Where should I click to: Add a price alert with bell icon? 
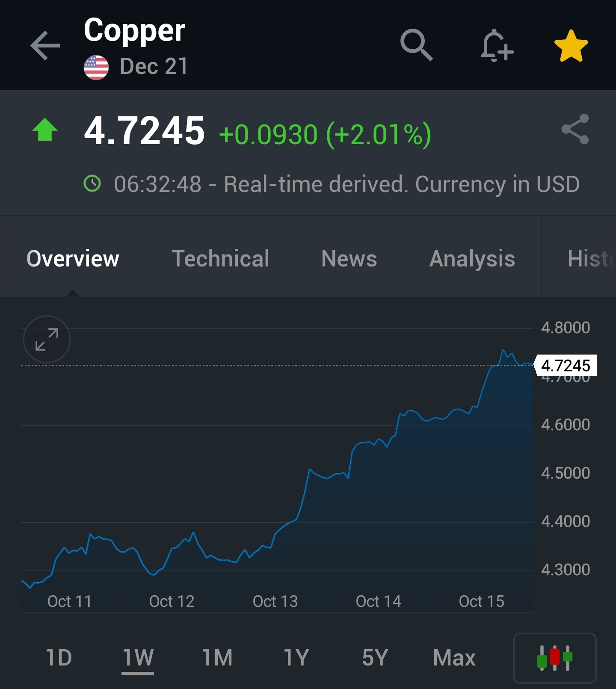pyautogui.click(x=497, y=45)
